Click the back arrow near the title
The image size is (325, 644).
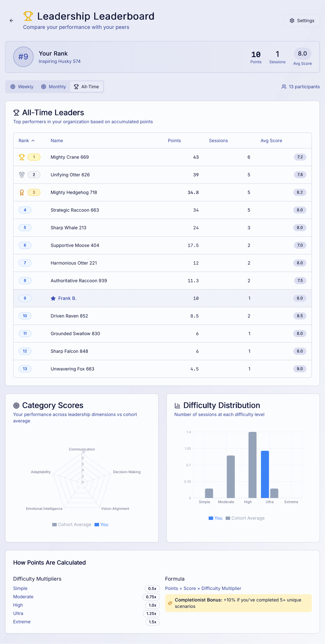click(x=11, y=21)
